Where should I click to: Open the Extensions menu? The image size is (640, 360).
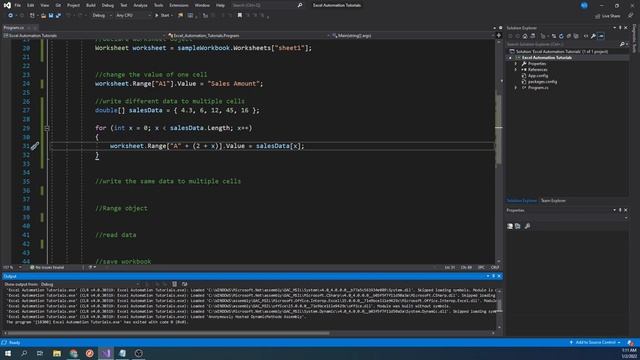pos(179,5)
